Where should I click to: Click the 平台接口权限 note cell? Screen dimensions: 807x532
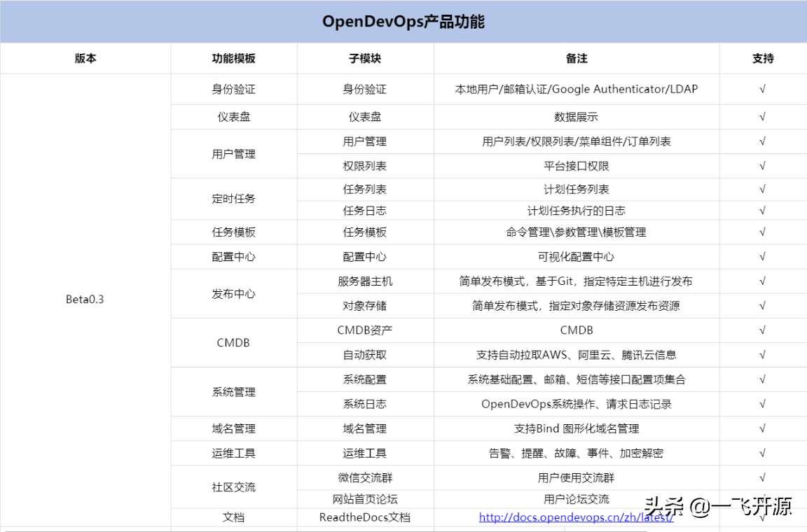point(577,166)
